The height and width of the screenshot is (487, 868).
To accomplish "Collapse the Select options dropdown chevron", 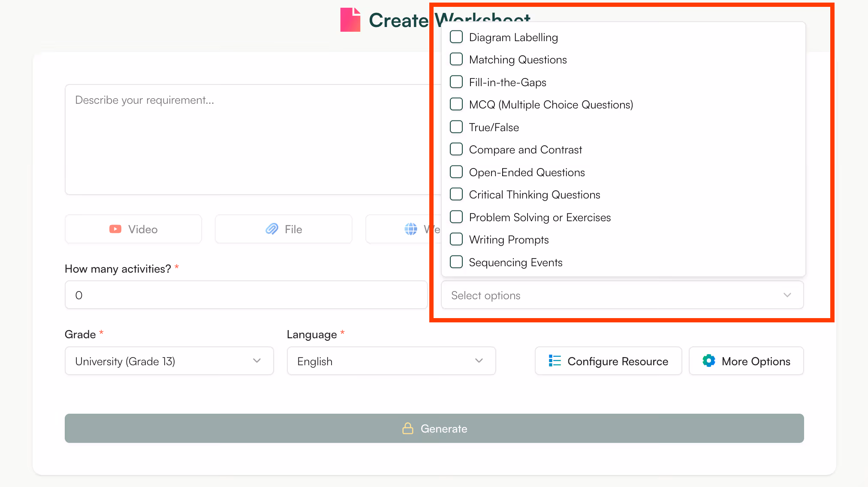I will click(x=787, y=295).
